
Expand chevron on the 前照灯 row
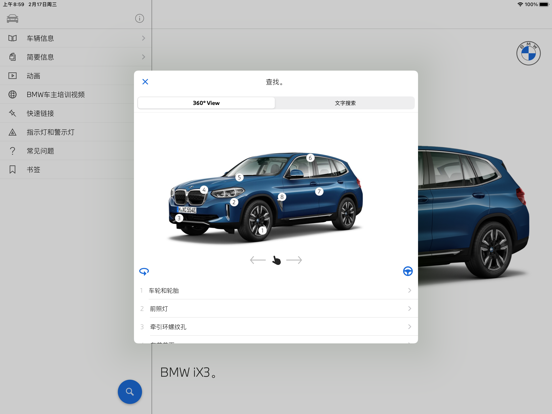point(409,308)
